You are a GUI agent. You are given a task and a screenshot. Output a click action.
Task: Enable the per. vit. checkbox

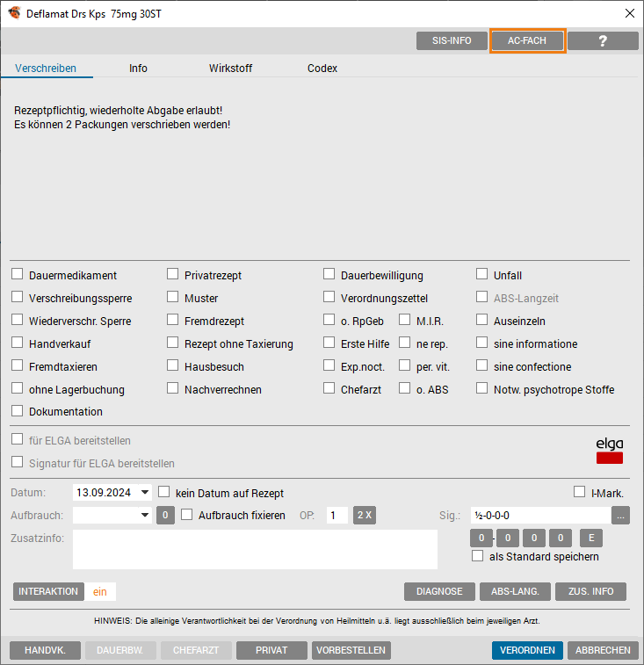pos(404,365)
